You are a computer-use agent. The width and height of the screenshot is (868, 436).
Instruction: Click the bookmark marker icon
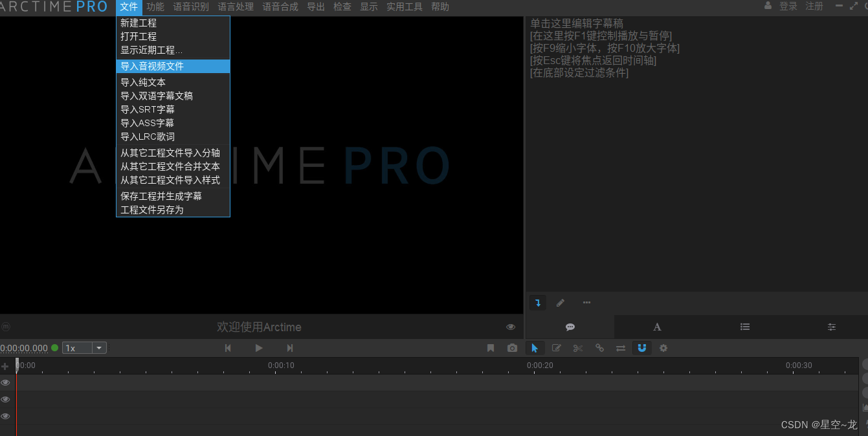click(x=491, y=348)
